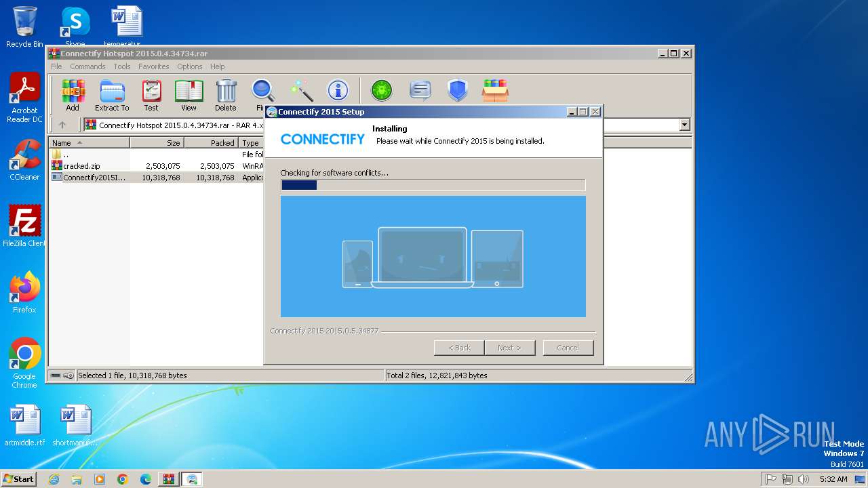
Task: Open the FileZilla Client desktop icon
Action: pos(24,226)
